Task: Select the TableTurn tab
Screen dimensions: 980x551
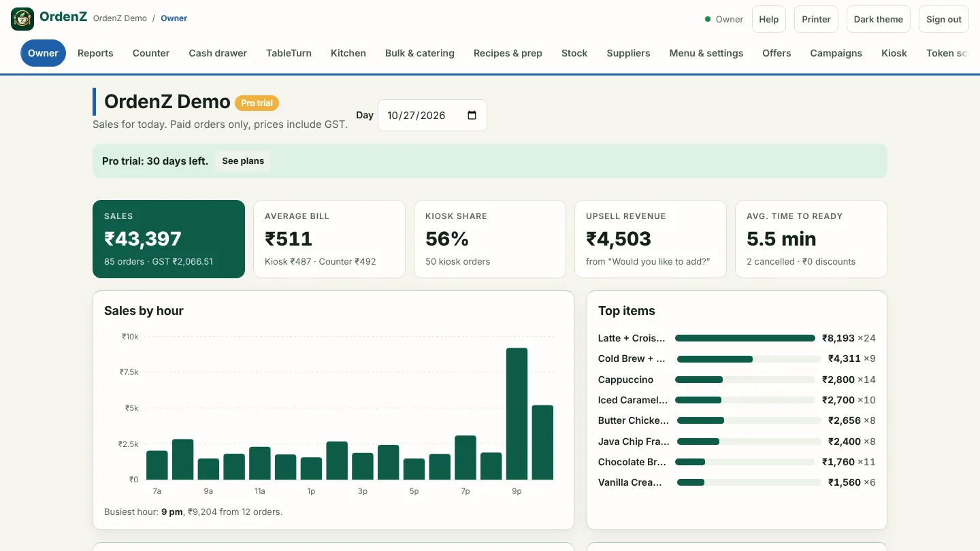Action: [289, 53]
